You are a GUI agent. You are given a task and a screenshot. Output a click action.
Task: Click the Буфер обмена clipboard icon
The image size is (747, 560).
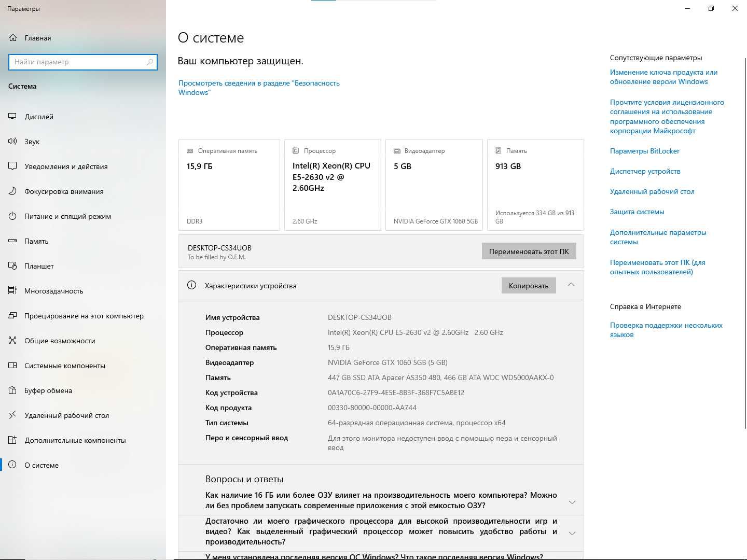(12, 390)
